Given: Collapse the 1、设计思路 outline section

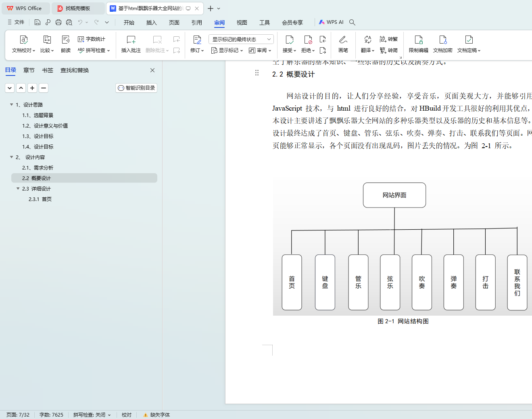Looking at the screenshot, I should tap(11, 105).
